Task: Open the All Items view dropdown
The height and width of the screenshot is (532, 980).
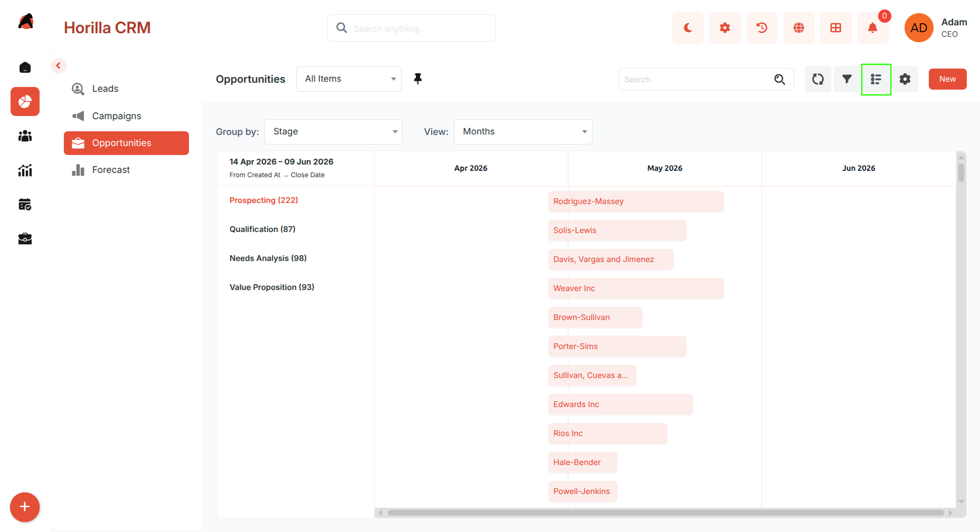Action: pyautogui.click(x=349, y=79)
